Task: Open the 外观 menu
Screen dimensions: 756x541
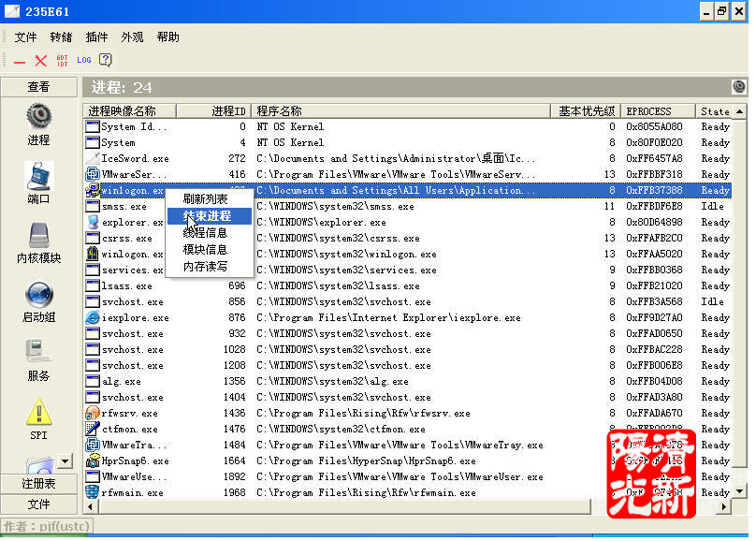Action: 132,37
